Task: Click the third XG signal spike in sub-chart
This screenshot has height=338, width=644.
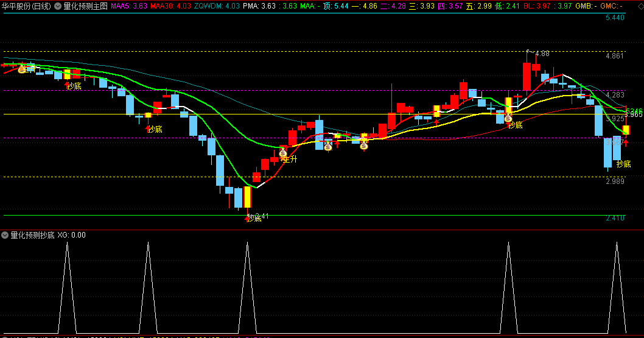Action: 247,287
